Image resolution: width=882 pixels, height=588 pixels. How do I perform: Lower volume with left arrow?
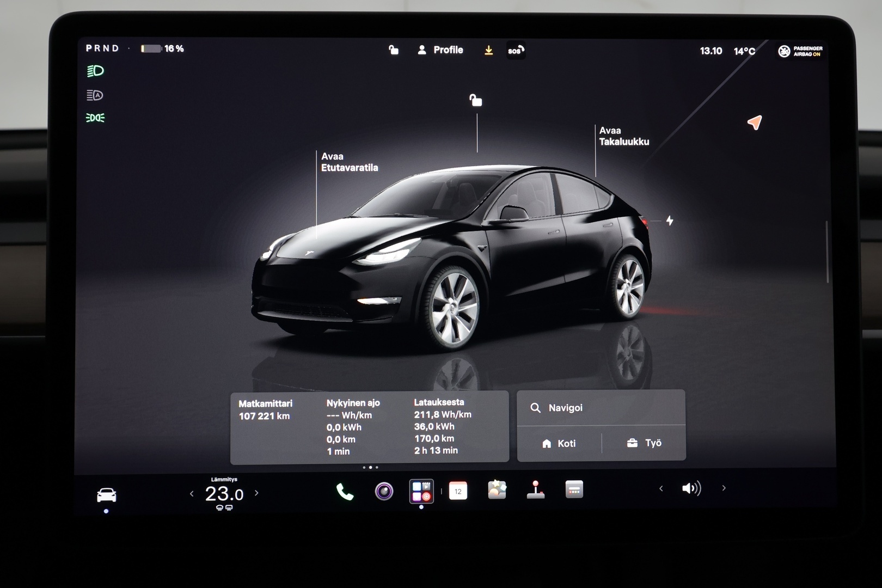tap(661, 488)
